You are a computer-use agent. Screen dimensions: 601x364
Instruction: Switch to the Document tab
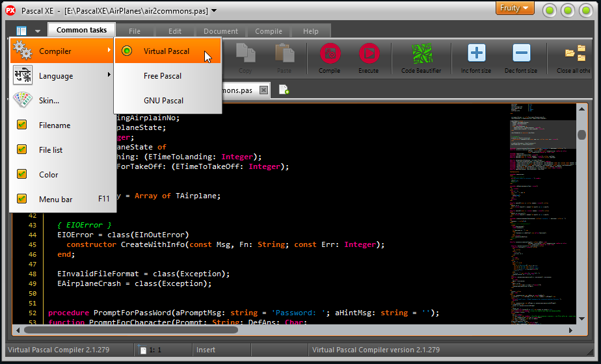click(220, 31)
